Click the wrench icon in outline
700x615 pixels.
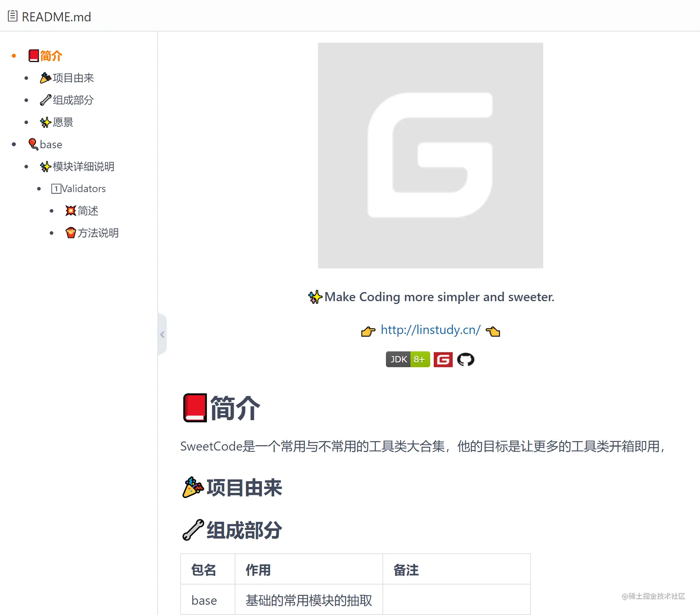45,100
